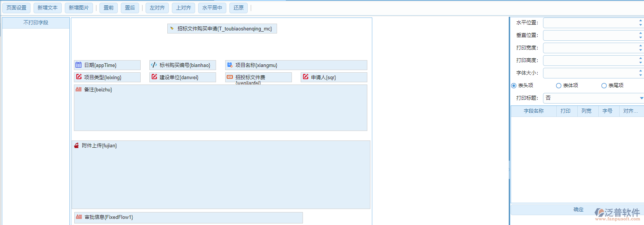Viewport: 644px width, 225px height.
Task: Click 新增文本 in the toolbar
Action: pos(48,8)
